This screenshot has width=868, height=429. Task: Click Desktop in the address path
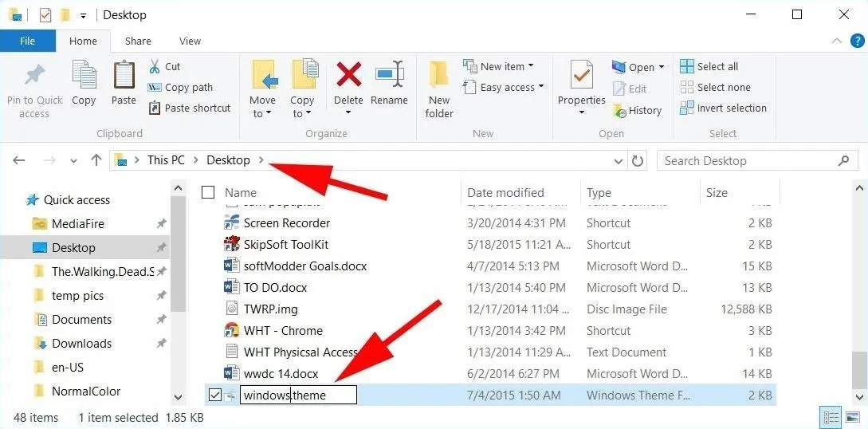click(228, 160)
